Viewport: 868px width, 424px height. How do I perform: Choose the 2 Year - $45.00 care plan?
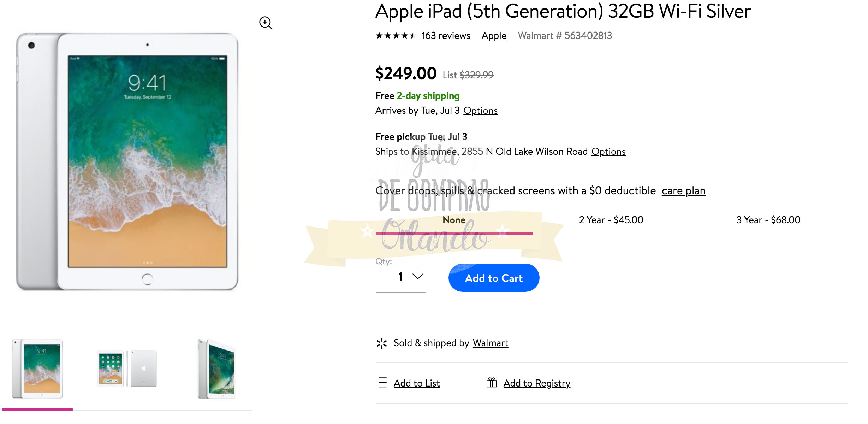coord(611,220)
